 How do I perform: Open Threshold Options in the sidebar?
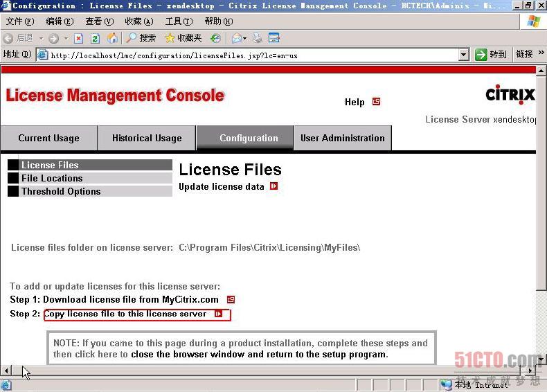[90, 191]
